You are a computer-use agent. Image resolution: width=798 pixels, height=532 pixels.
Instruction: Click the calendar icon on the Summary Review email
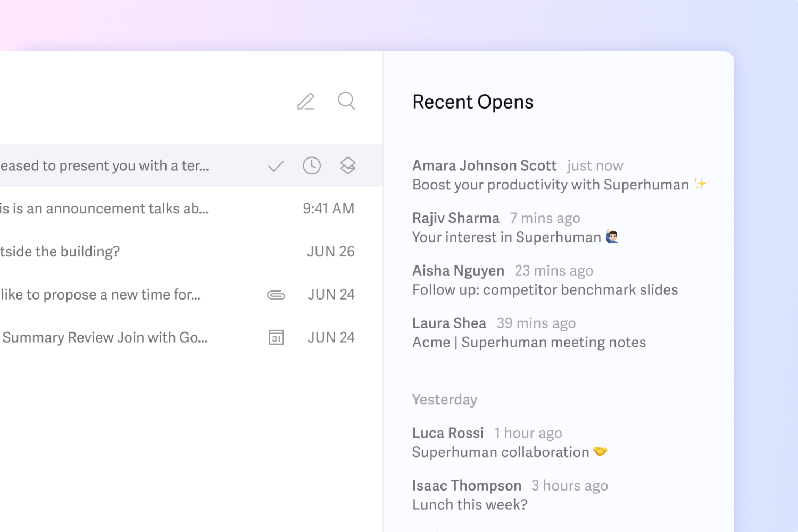(276, 337)
